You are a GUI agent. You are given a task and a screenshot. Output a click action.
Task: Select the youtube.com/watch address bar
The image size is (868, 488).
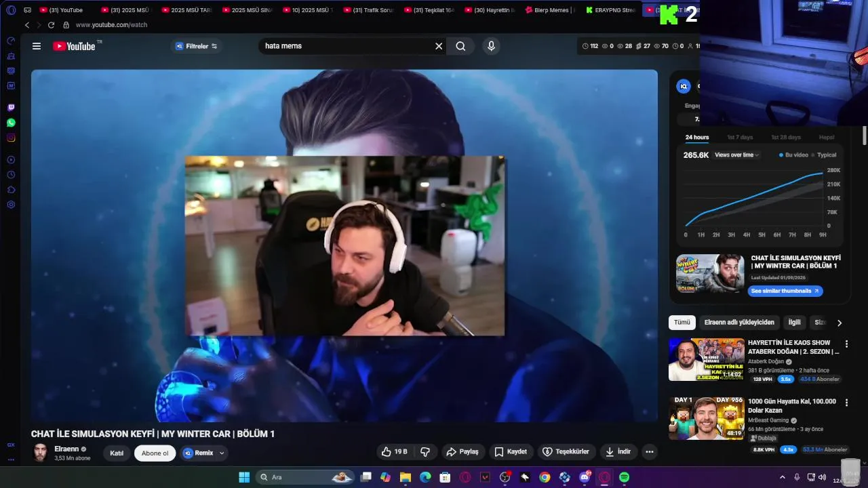click(x=111, y=25)
